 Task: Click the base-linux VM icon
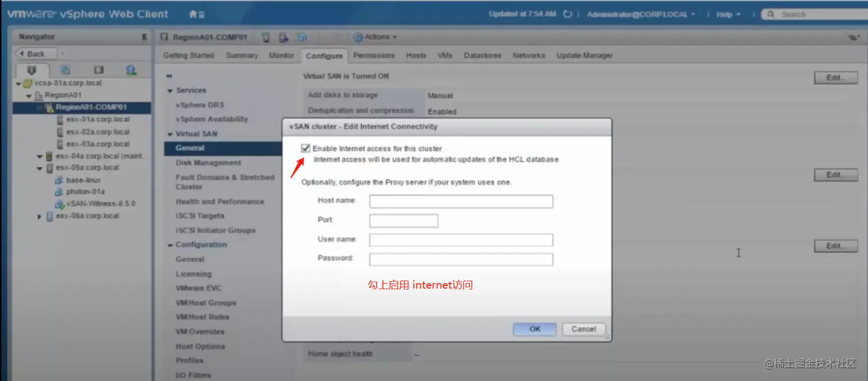pyautogui.click(x=59, y=180)
